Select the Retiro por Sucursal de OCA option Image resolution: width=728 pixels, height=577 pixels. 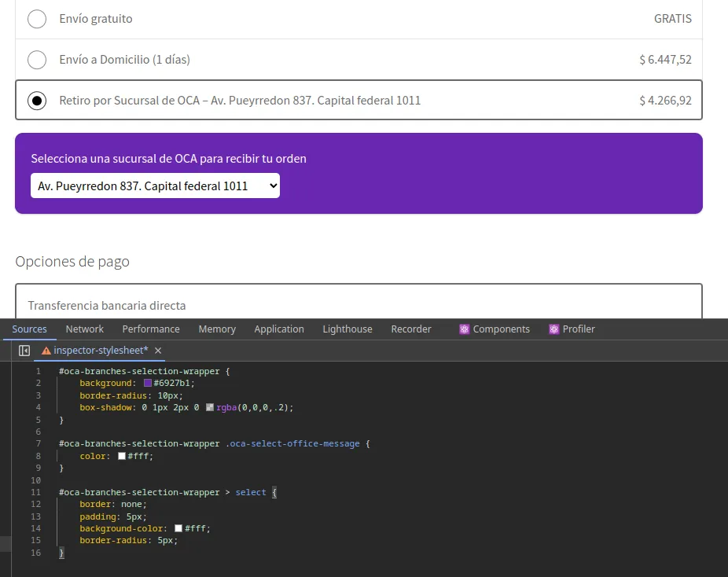(x=36, y=100)
